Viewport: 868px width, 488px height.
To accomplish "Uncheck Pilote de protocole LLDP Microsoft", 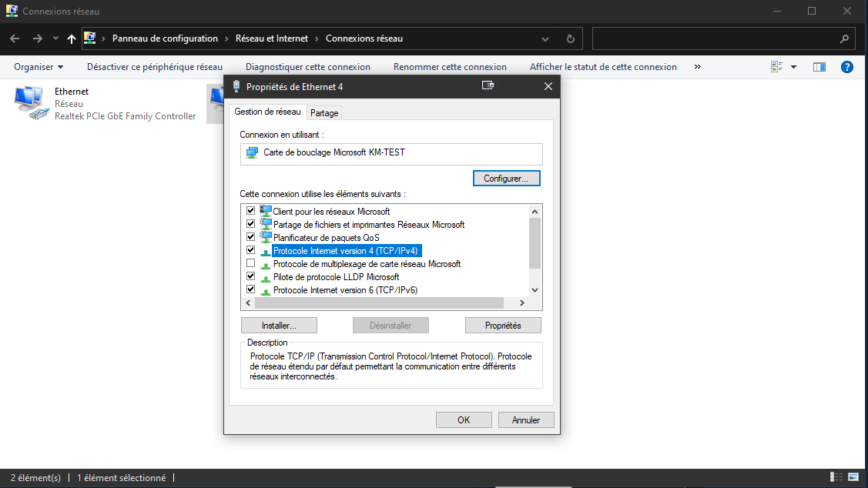I will (251, 276).
